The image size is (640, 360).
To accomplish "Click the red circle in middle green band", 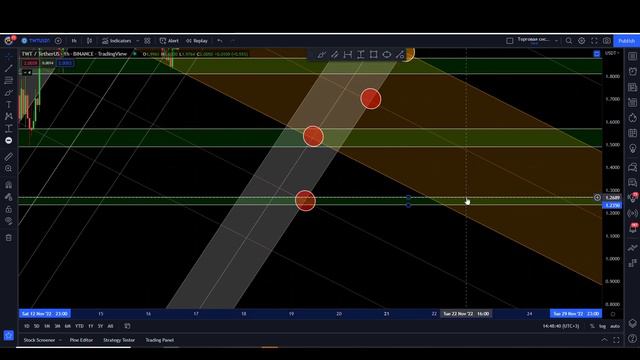I will pyautogui.click(x=313, y=136).
